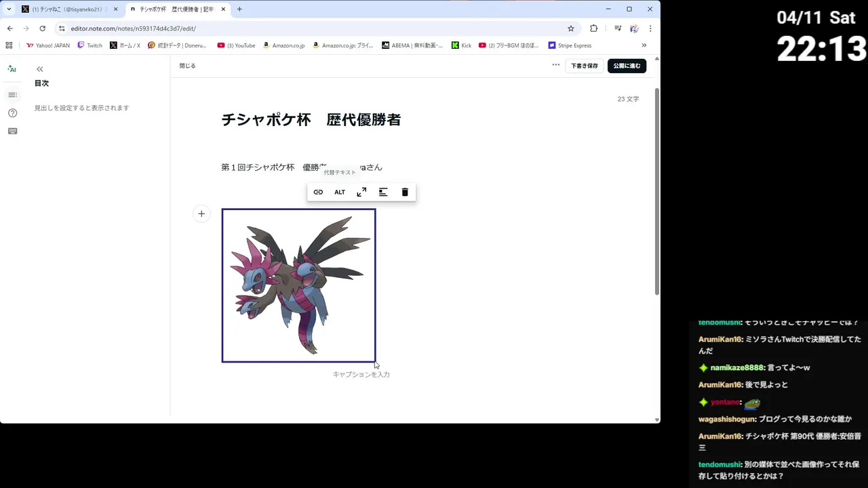Open the 統計データ Doneru bookmark
This screenshot has height=488, width=868.
pyautogui.click(x=177, y=45)
